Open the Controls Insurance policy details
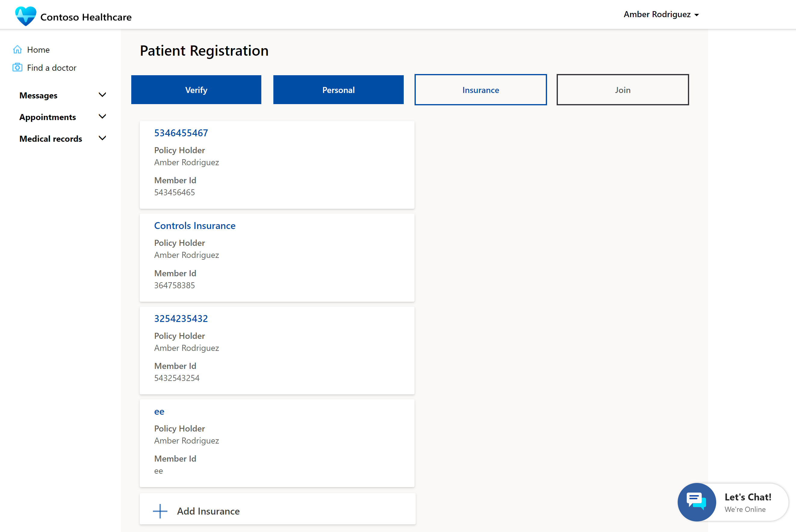Image resolution: width=796 pixels, height=532 pixels. click(194, 225)
